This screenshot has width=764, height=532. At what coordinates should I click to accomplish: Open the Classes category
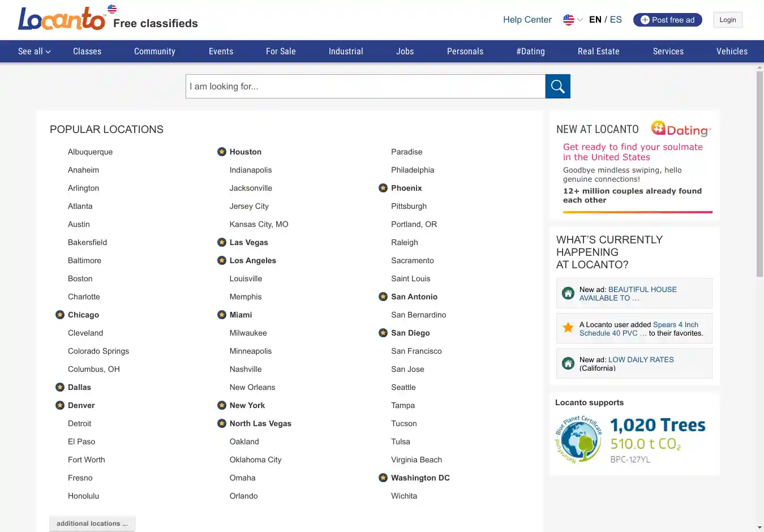[x=87, y=51]
